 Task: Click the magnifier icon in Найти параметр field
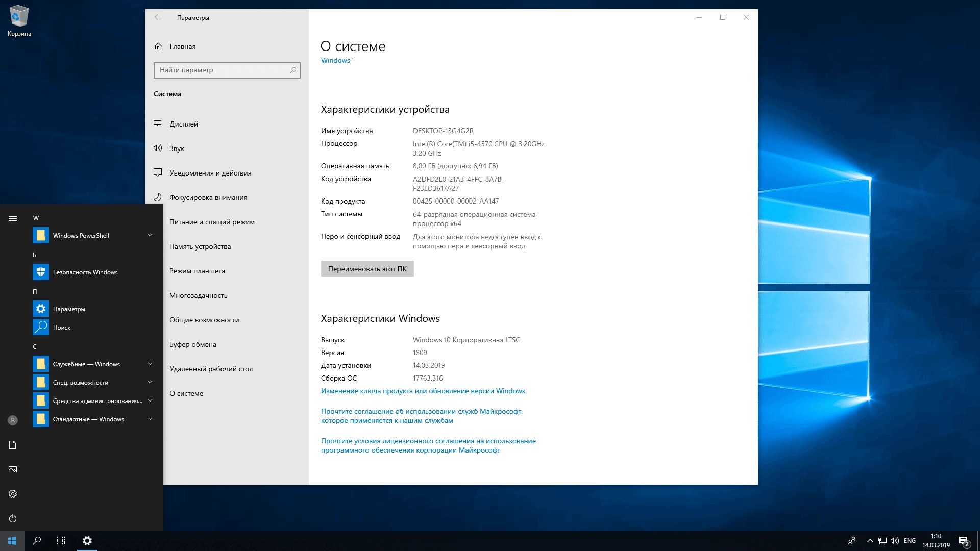tap(293, 70)
